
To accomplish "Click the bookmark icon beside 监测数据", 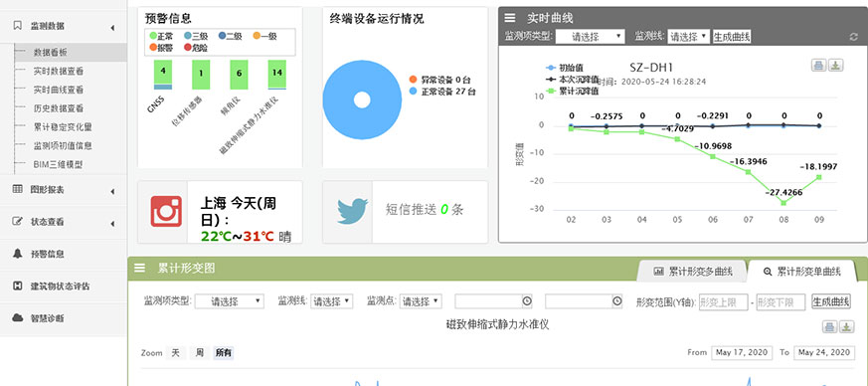I will tap(18, 26).
